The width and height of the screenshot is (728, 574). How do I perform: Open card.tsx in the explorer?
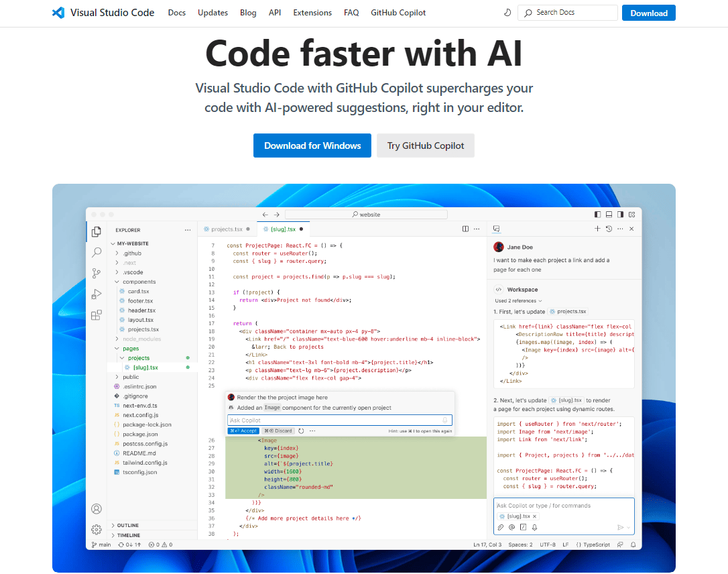[138, 291]
